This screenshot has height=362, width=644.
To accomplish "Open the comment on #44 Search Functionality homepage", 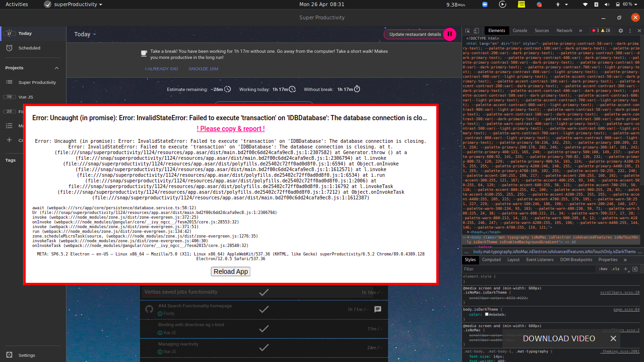I will coord(378,310).
